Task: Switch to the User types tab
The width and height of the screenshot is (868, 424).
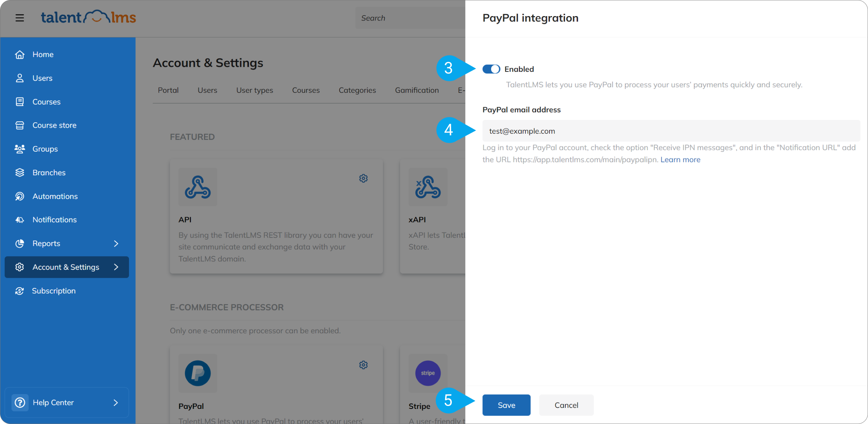Action: (x=254, y=90)
